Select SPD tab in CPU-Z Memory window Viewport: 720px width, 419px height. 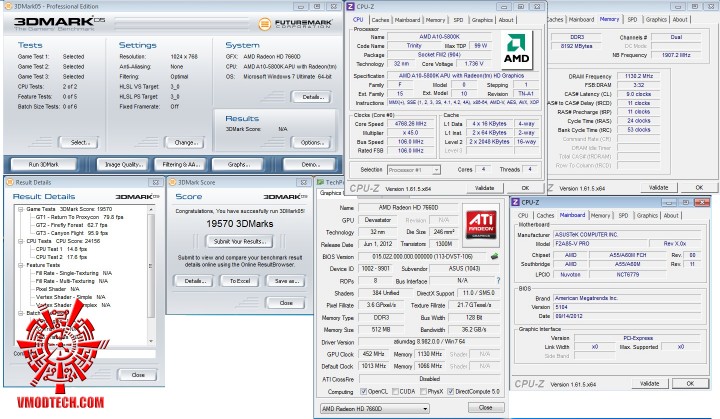pos(632,19)
